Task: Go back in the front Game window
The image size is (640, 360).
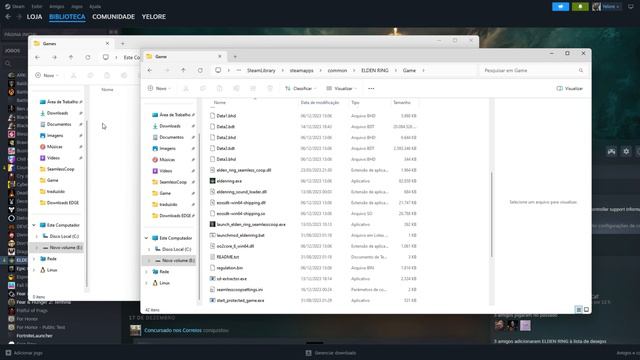Action: pyautogui.click(x=150, y=70)
